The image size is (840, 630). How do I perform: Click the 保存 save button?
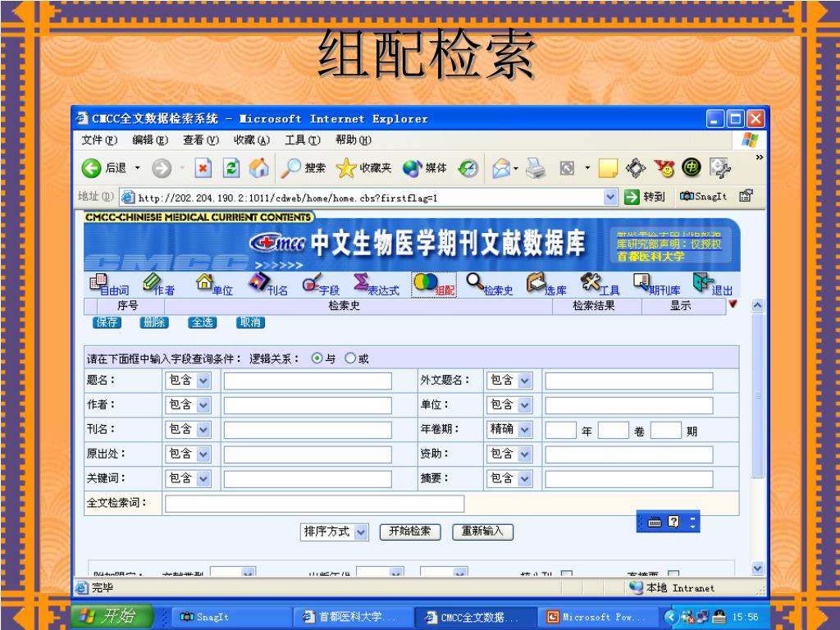(107, 322)
